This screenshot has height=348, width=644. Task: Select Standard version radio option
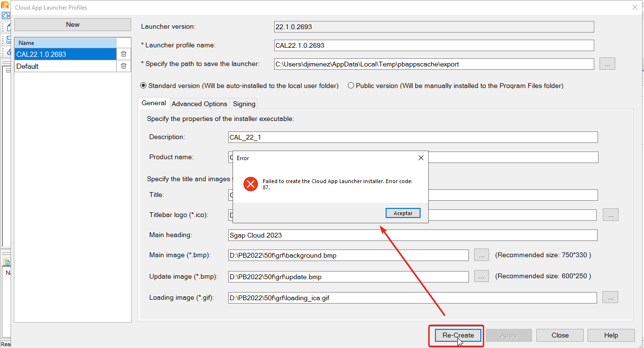143,86
